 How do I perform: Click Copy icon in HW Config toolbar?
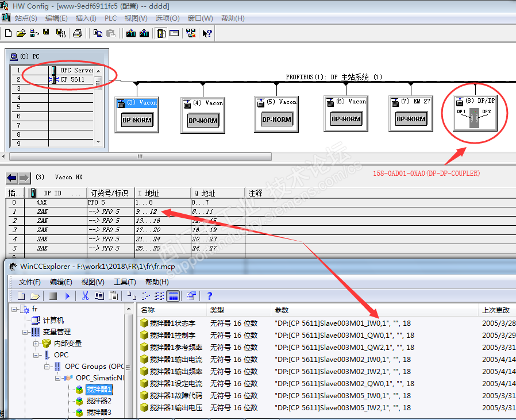98,33
